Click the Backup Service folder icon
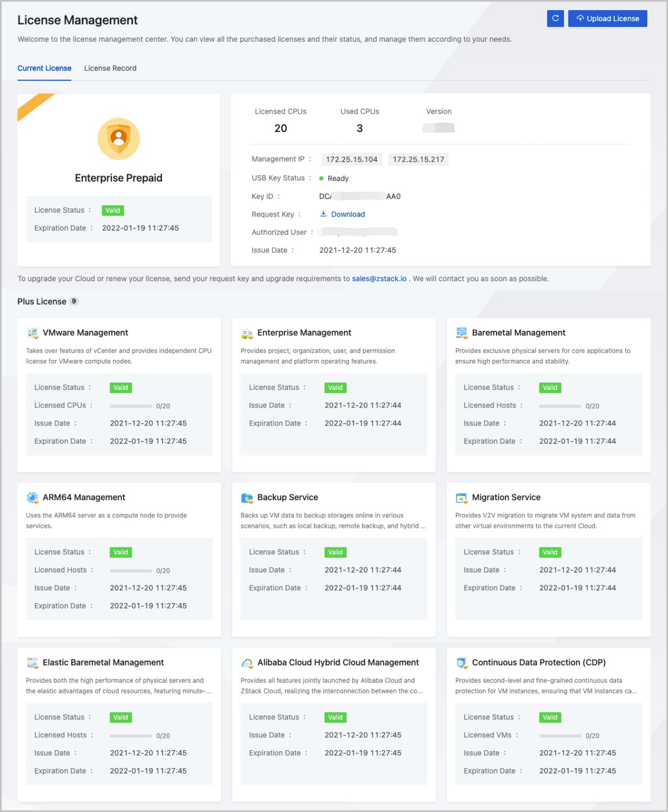 tap(247, 497)
